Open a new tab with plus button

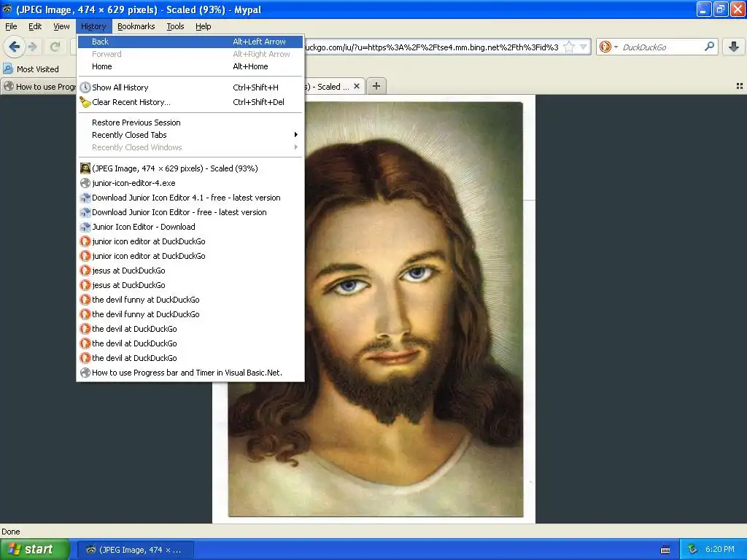point(376,86)
